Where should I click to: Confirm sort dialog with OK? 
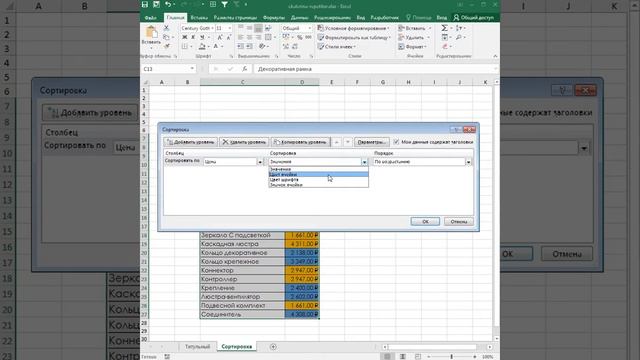(x=425, y=221)
